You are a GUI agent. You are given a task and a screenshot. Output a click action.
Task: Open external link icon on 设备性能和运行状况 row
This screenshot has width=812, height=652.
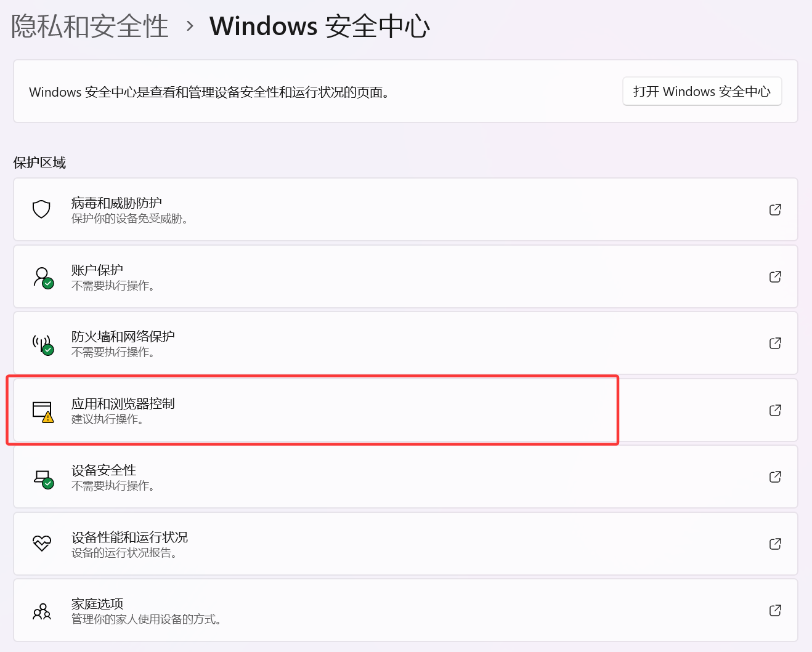(x=775, y=544)
